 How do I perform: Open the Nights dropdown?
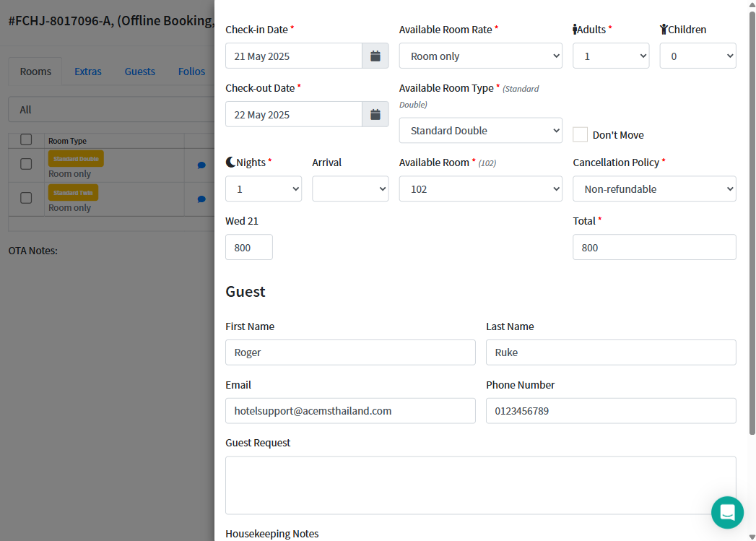(264, 189)
